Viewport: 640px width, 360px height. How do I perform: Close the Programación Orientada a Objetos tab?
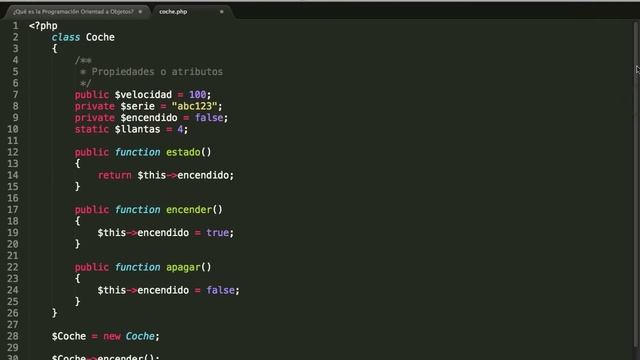click(x=140, y=12)
